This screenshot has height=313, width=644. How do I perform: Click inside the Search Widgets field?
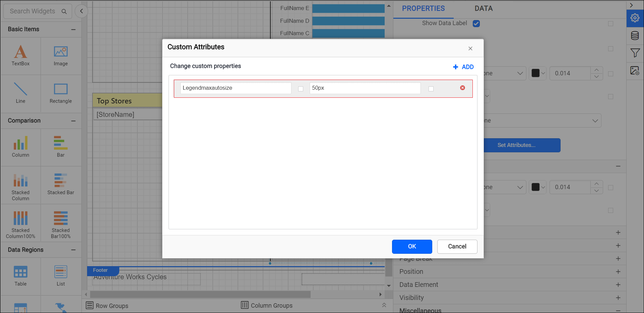tap(34, 11)
